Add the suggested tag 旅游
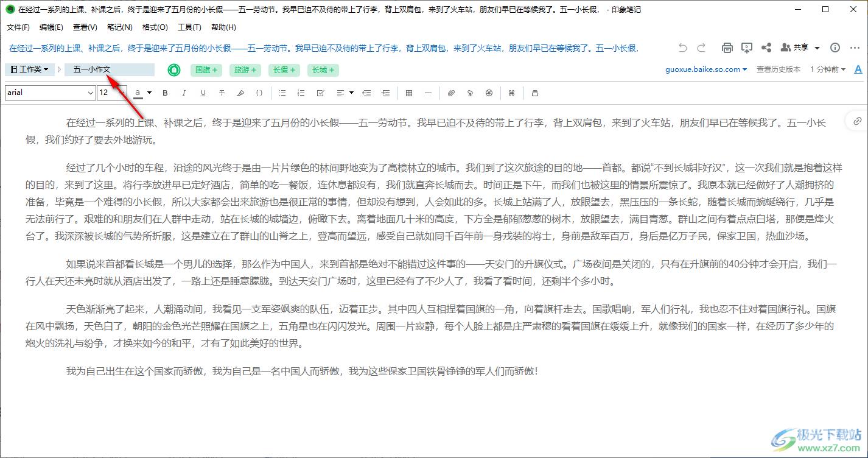Viewport: 868px width, 458px height. [245, 70]
